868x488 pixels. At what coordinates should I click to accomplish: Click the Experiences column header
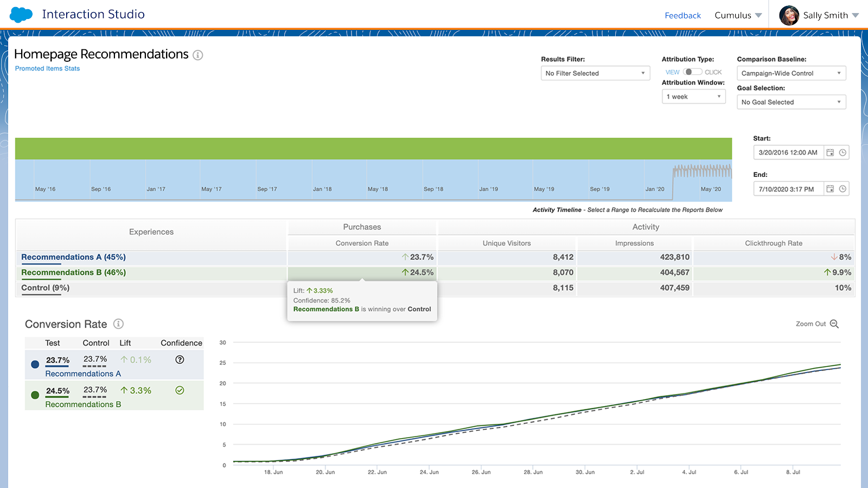click(x=151, y=232)
